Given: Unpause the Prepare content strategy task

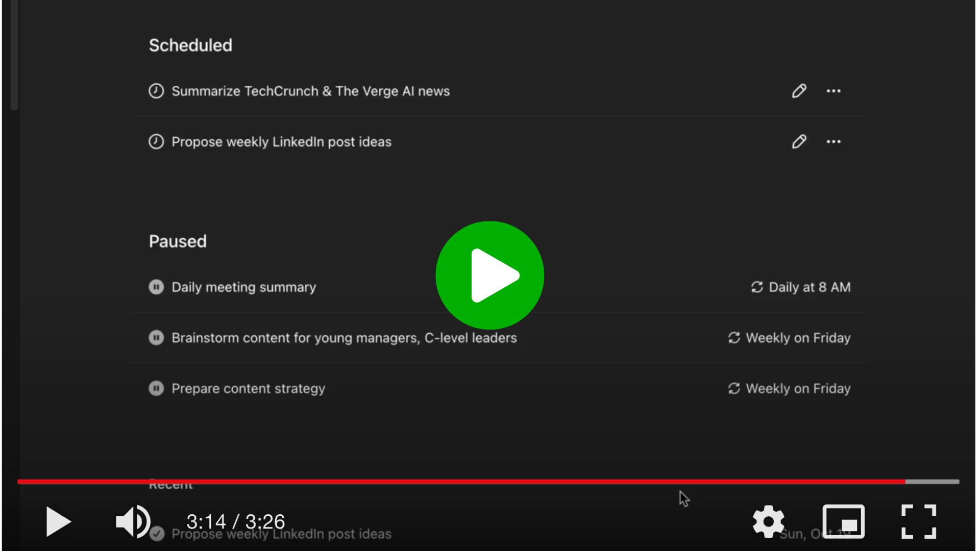Looking at the screenshot, I should [156, 388].
